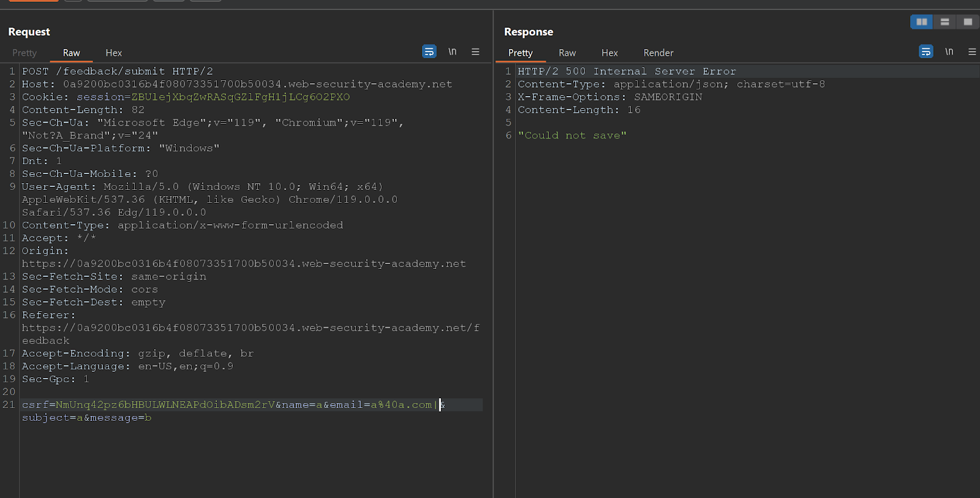This screenshot has width=980, height=498.
Task: Click the POST /feedback/submit request line
Action: point(118,72)
